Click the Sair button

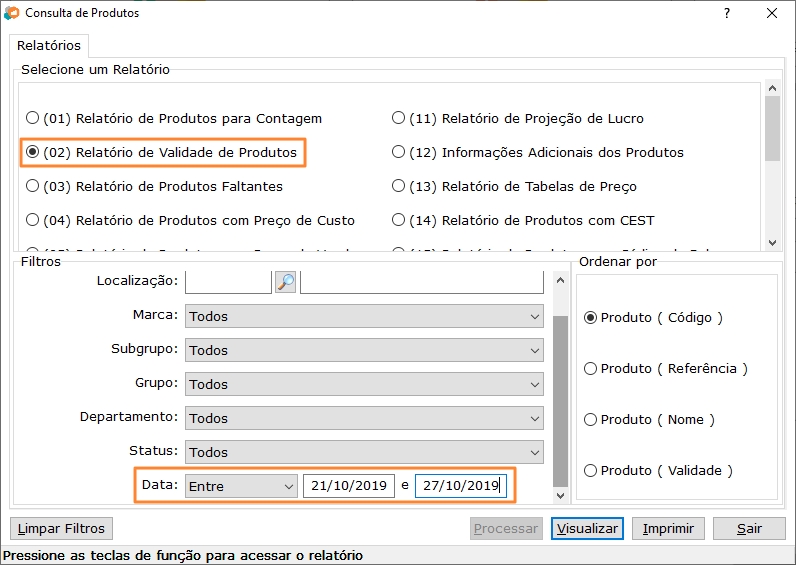point(749,528)
